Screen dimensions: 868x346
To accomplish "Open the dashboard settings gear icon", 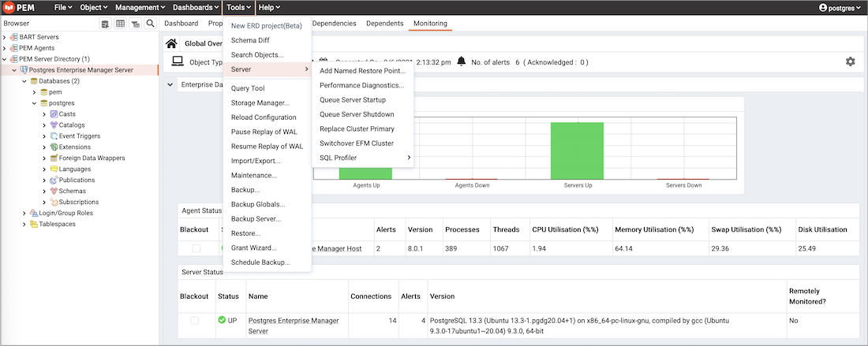I will tap(851, 62).
